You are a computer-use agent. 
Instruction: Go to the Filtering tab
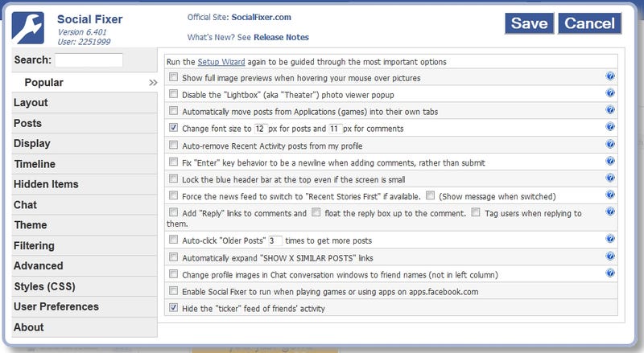85,245
